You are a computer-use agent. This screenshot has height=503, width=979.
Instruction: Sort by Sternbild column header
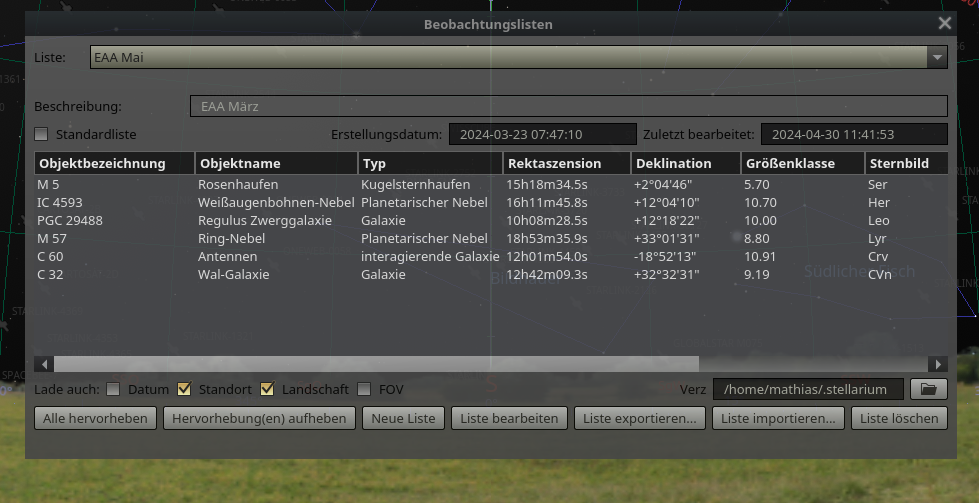click(906, 164)
